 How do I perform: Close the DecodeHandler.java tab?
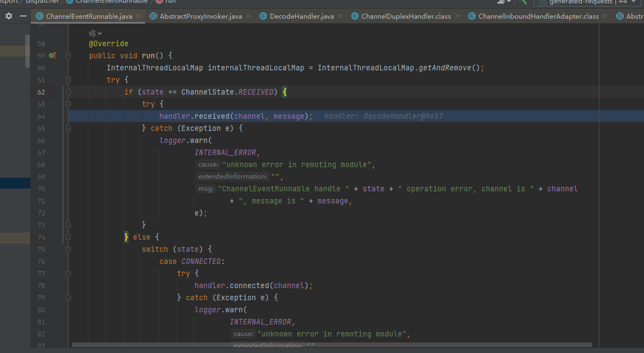[x=340, y=16]
